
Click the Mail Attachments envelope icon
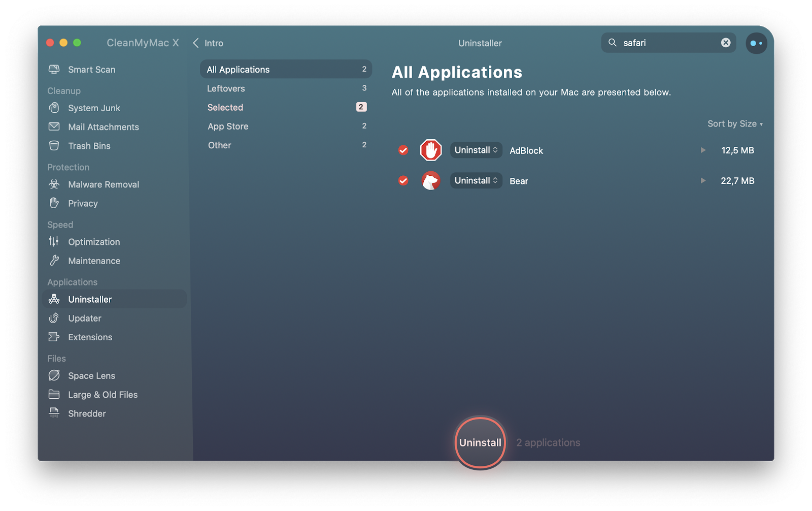tap(54, 126)
